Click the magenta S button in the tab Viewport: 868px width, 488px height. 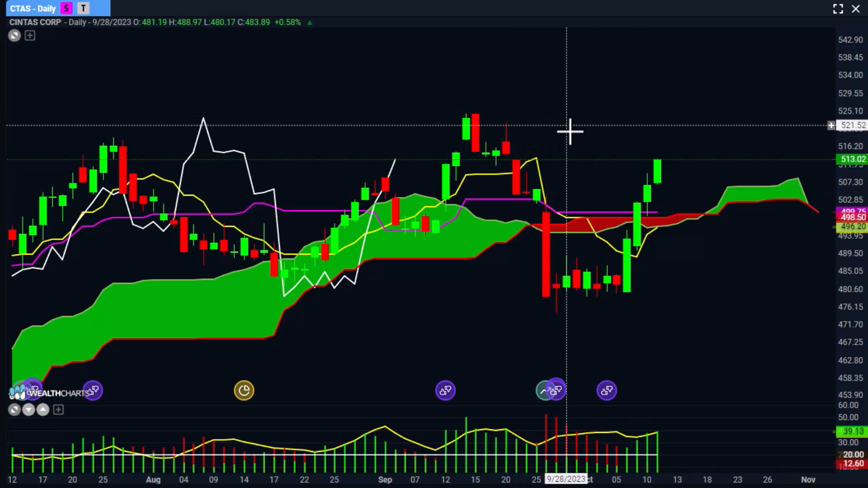click(66, 9)
